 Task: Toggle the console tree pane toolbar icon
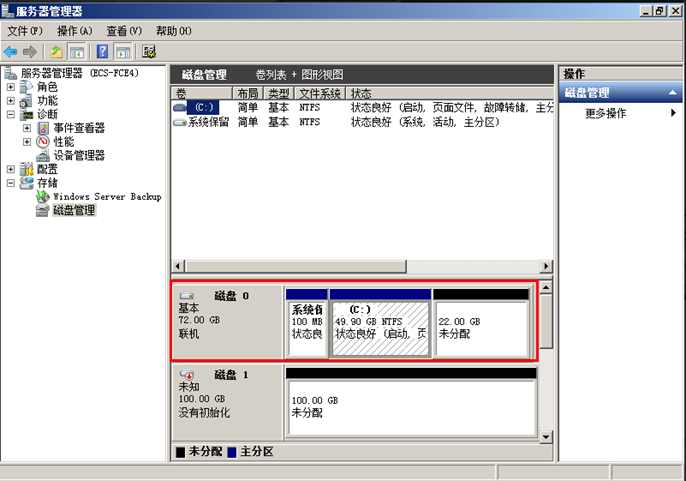(77, 52)
